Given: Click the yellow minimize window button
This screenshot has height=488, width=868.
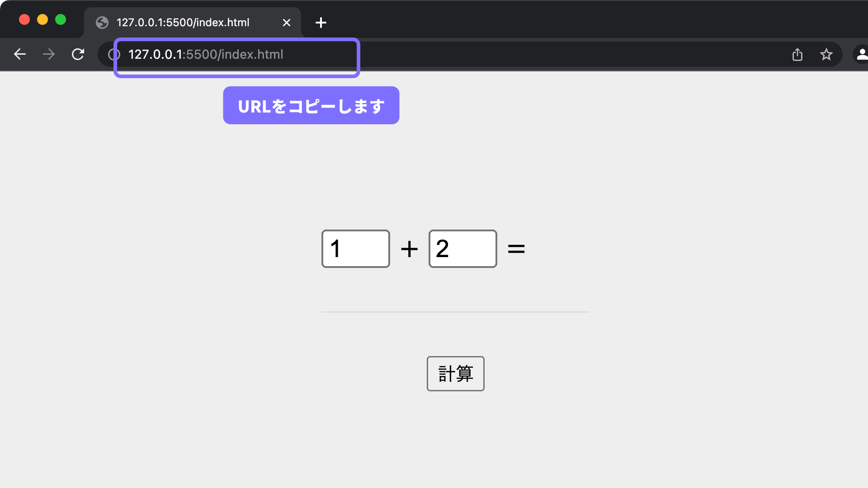Looking at the screenshot, I should pos(42,20).
